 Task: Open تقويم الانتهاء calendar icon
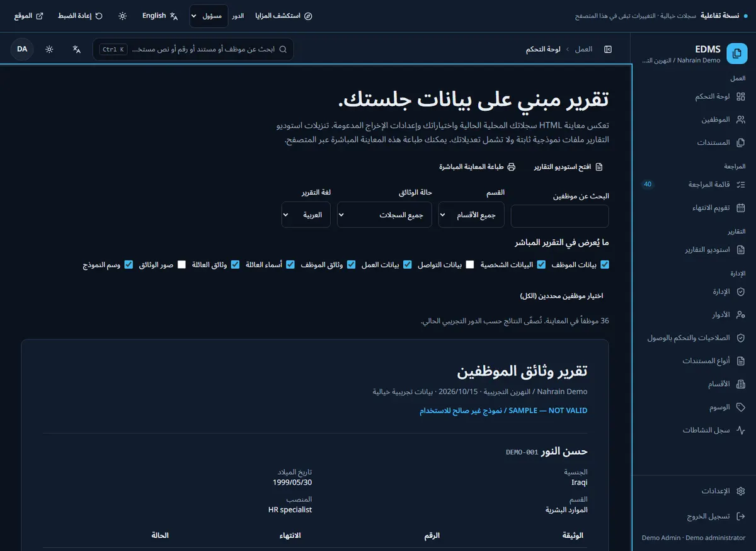pos(741,207)
